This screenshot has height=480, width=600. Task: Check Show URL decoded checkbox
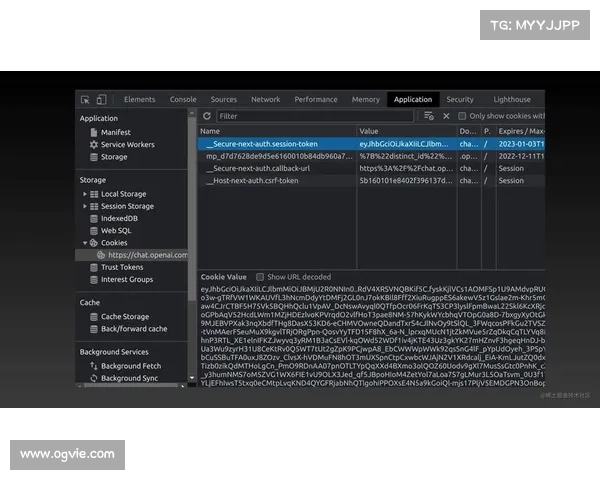260,277
